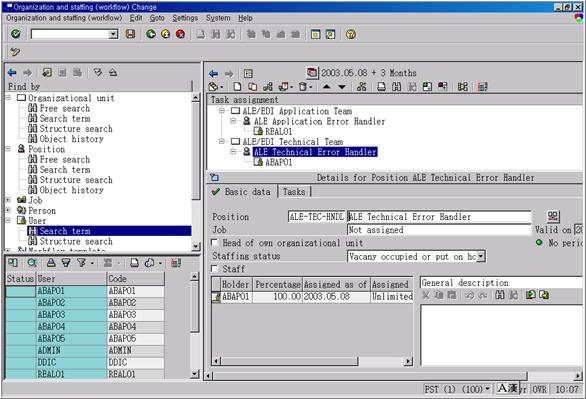The width and height of the screenshot is (586, 399).
Task: Collapse the ALE/EDI Application Team node
Action: tap(222, 111)
